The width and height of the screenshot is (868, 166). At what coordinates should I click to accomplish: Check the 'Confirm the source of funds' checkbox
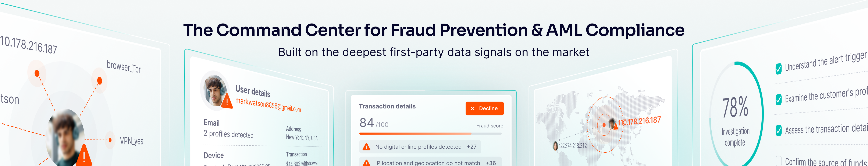[x=778, y=161]
